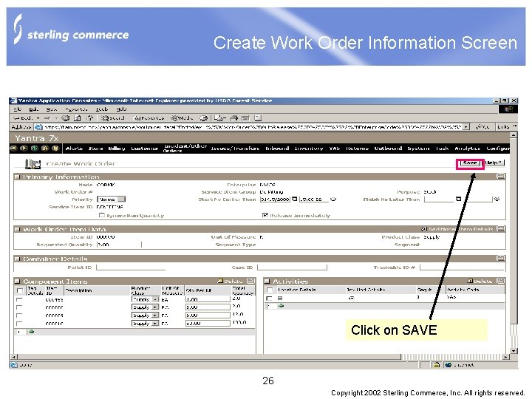532x399 pixels.
Task: Click green add-row icon under Component Items
Action: click(32, 332)
